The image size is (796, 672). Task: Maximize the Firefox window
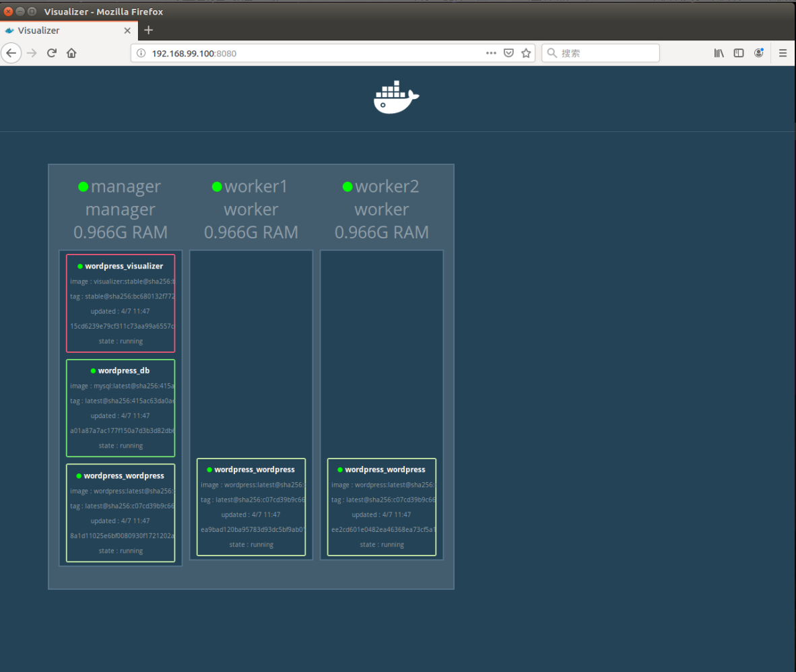tap(32, 11)
